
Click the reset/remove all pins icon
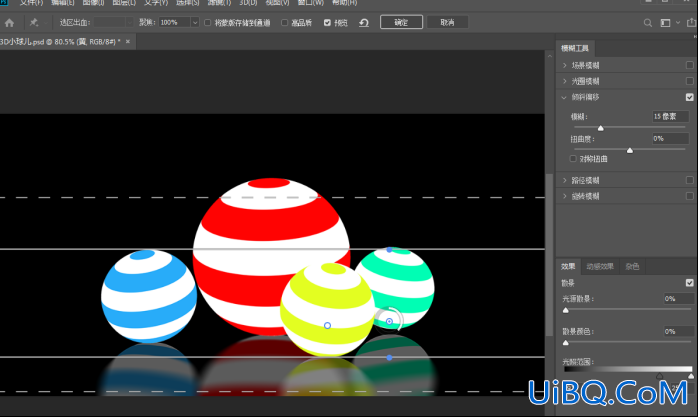[364, 23]
